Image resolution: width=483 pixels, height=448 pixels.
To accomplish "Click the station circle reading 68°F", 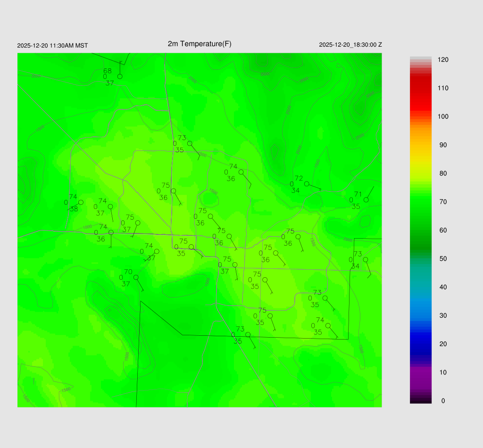I will pyautogui.click(x=120, y=76).
